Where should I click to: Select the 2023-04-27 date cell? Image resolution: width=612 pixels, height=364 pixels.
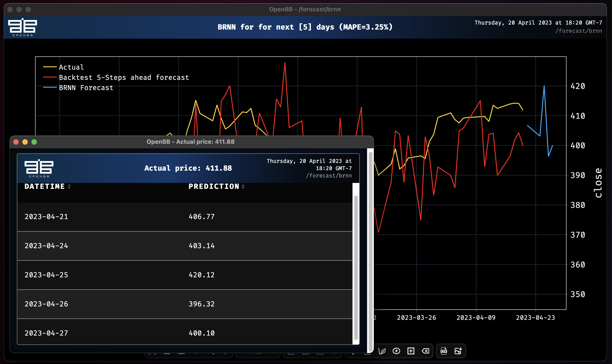pos(46,333)
